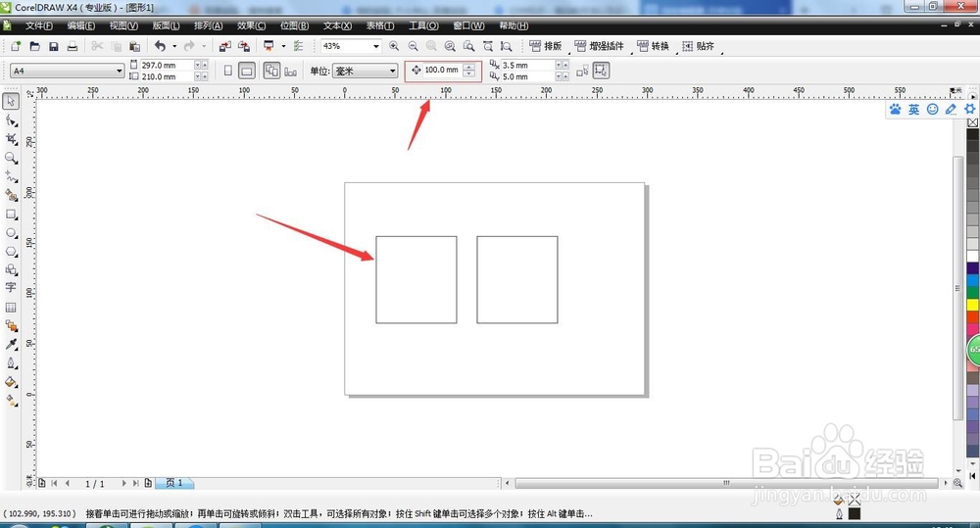Select the Smart Fill tool
Viewport: 980px width, 528px height.
point(11,195)
